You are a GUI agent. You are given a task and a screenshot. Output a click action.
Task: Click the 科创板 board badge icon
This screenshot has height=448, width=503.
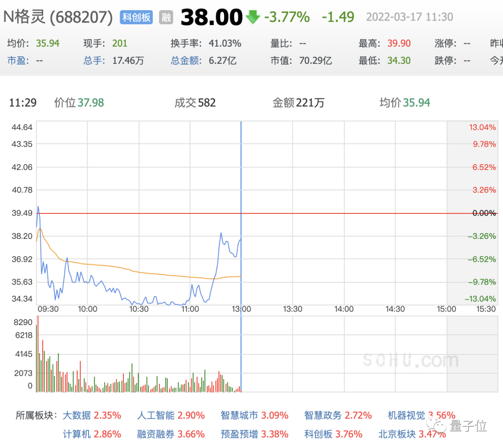tap(136, 16)
